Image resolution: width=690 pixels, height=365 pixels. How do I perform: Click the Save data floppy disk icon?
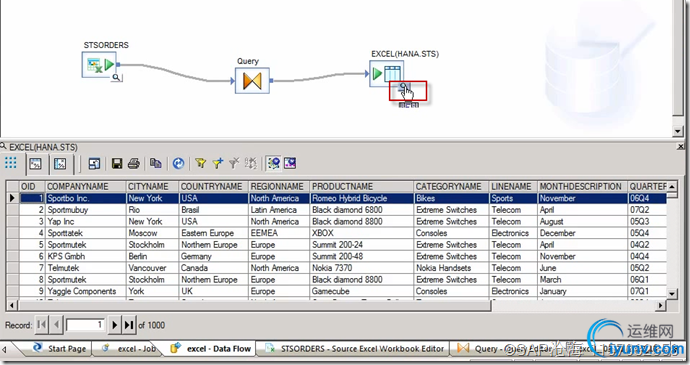pos(117,164)
